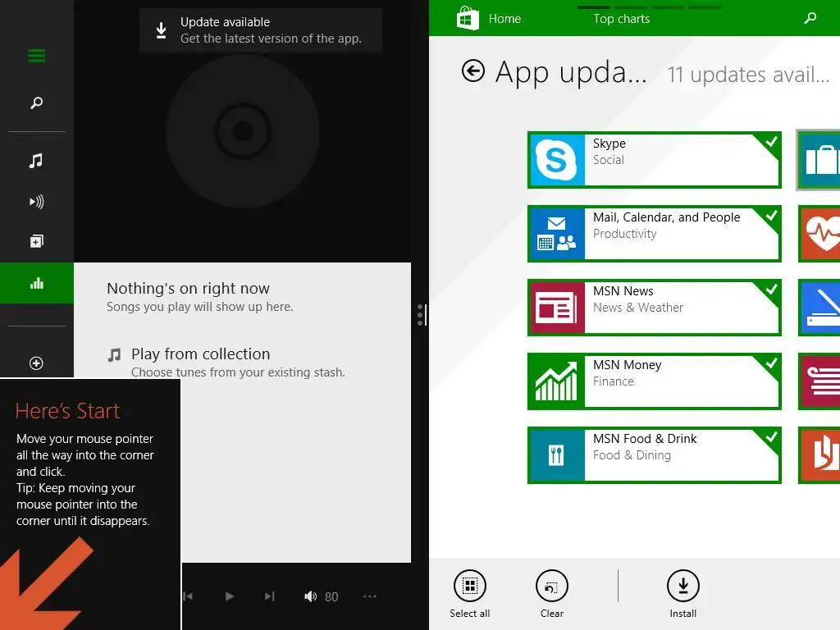The height and width of the screenshot is (630, 840).
Task: Go back with the App updates back arrow
Action: pyautogui.click(x=473, y=71)
